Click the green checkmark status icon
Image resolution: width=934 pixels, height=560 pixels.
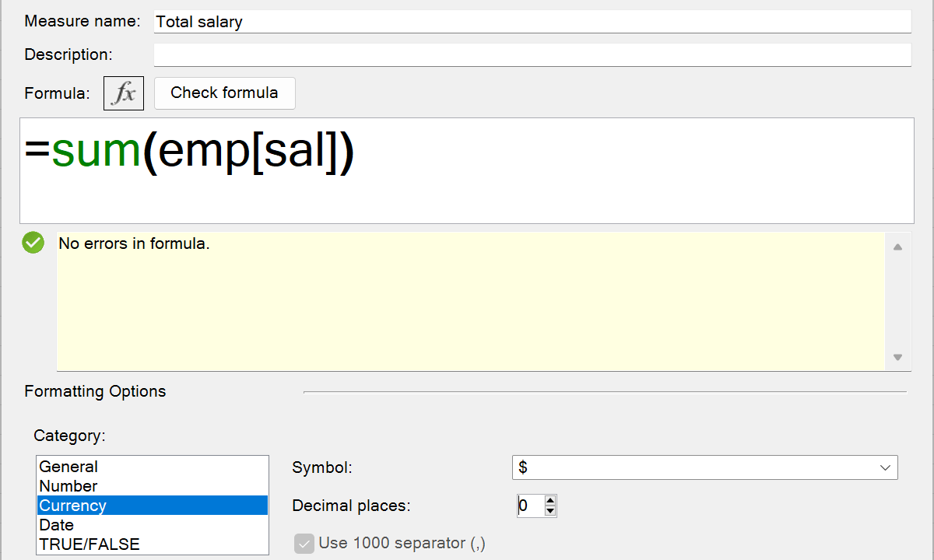pos(33,243)
